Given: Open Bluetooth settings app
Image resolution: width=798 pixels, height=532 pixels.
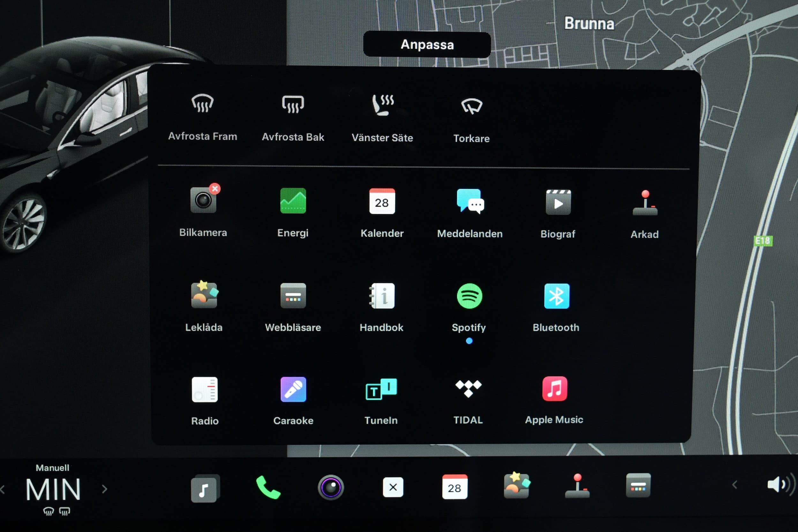Looking at the screenshot, I should pyautogui.click(x=556, y=296).
